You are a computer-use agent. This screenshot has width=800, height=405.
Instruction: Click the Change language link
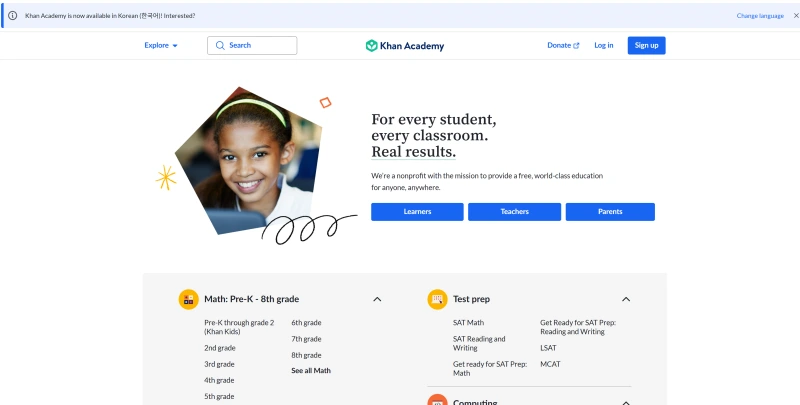click(760, 16)
